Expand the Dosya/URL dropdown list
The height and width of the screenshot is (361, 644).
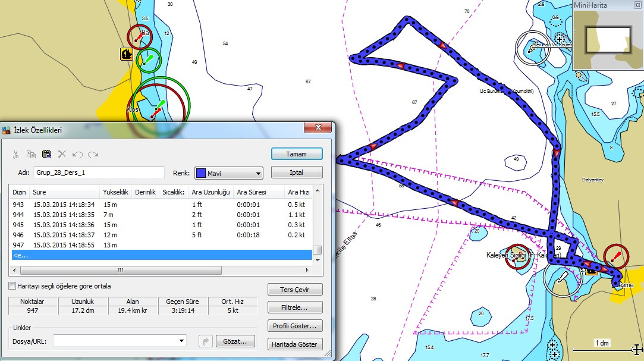pos(181,341)
